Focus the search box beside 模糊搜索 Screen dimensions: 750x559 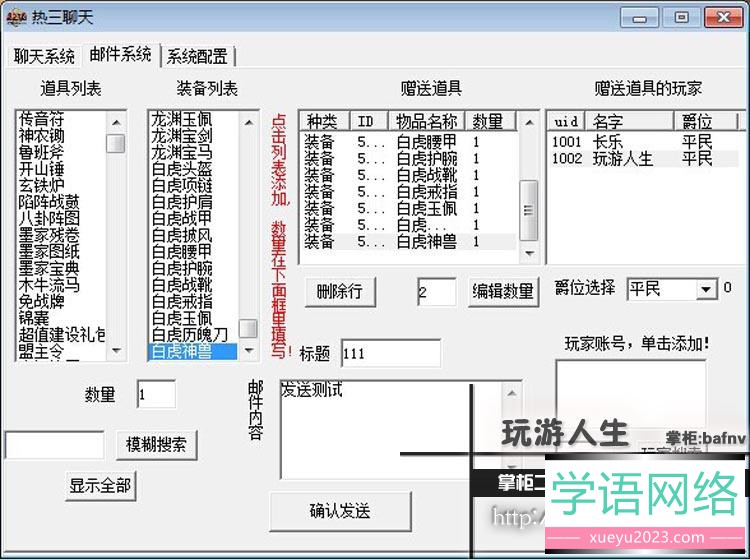[54, 444]
